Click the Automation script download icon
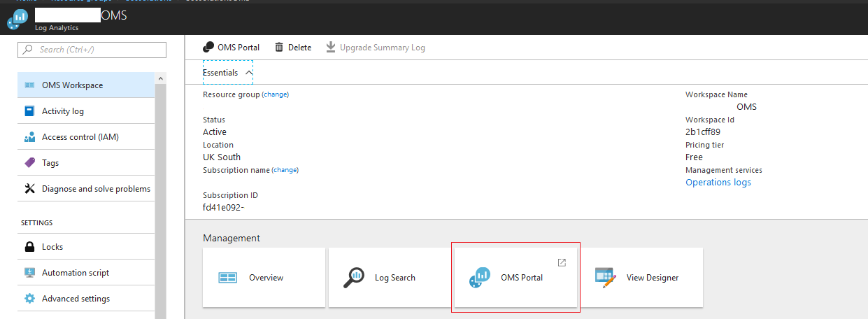This screenshot has height=319, width=868. click(x=29, y=273)
